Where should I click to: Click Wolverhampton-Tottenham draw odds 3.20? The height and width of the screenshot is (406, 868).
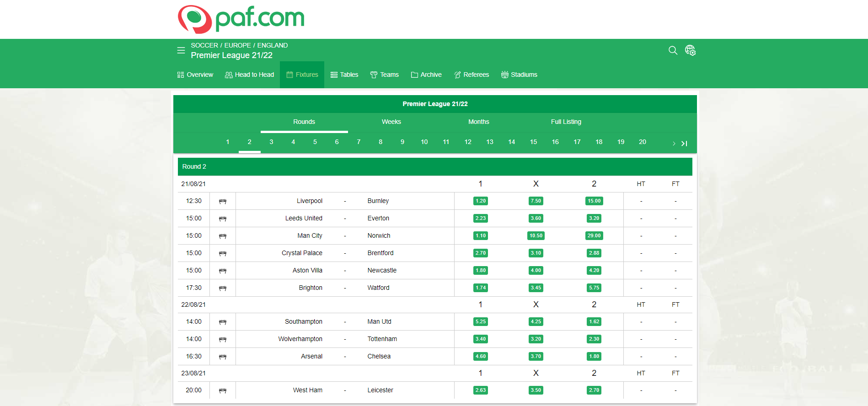(x=536, y=339)
